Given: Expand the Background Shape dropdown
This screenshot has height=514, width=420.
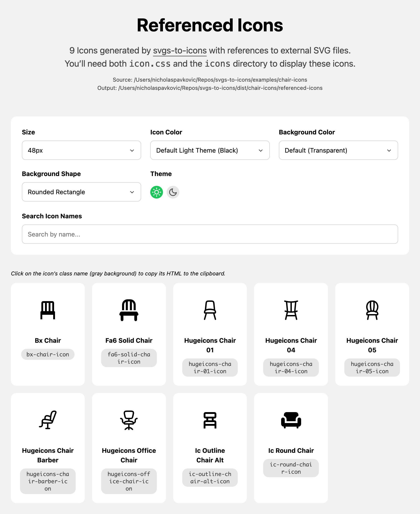Looking at the screenshot, I should point(81,192).
